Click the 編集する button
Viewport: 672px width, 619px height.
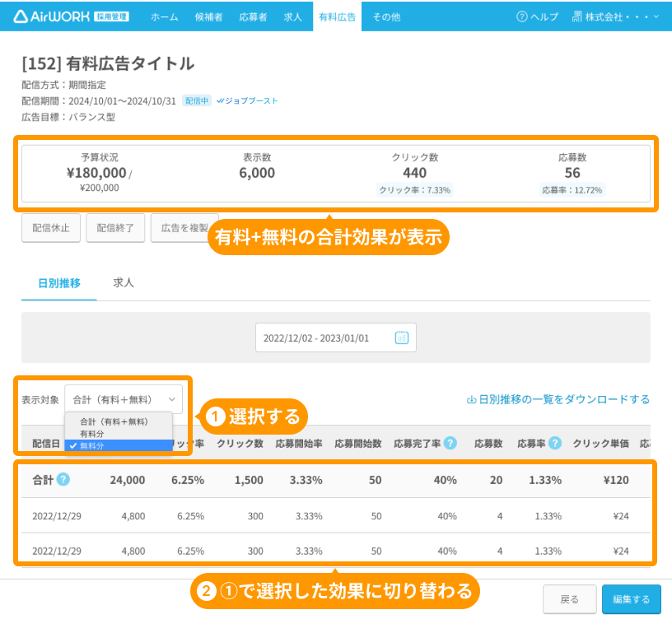(x=632, y=599)
